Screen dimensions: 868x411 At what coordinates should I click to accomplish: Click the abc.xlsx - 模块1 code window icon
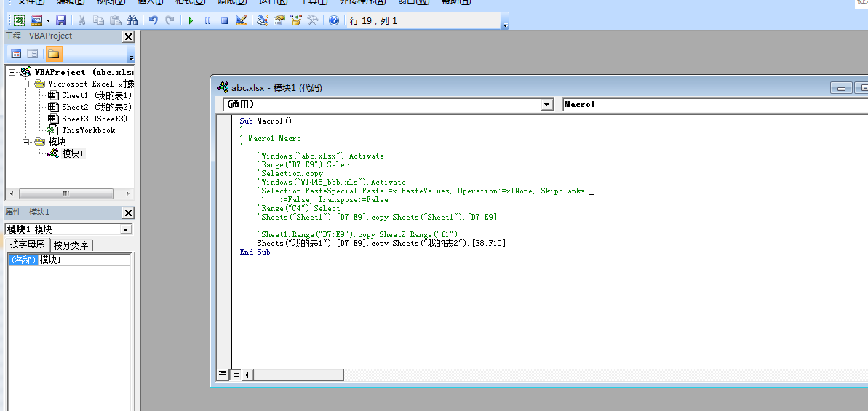tap(223, 87)
